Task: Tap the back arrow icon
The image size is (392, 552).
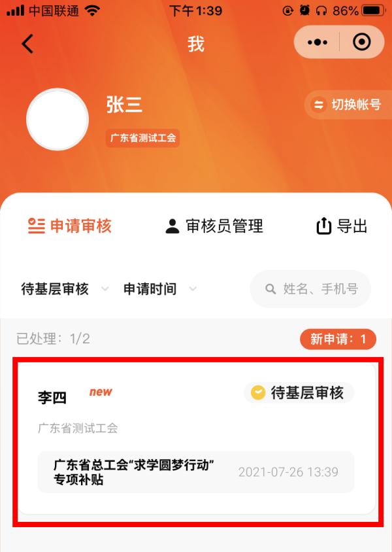Action: pos(27,44)
